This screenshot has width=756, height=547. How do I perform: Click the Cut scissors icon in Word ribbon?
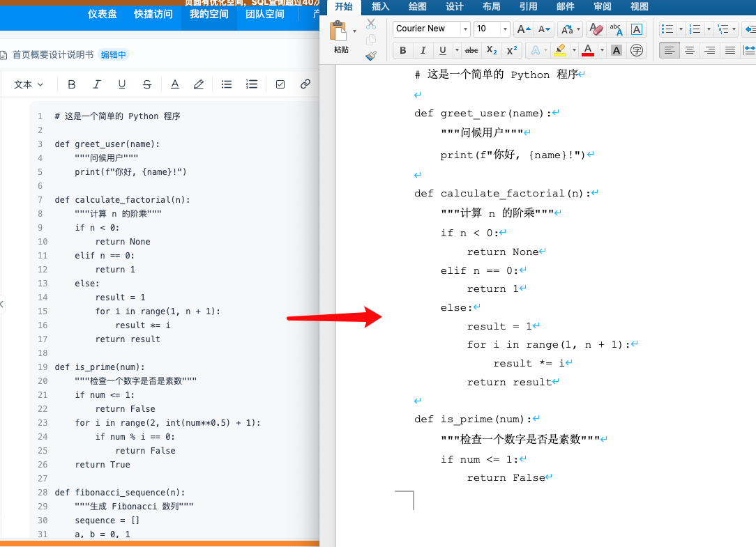371,24
